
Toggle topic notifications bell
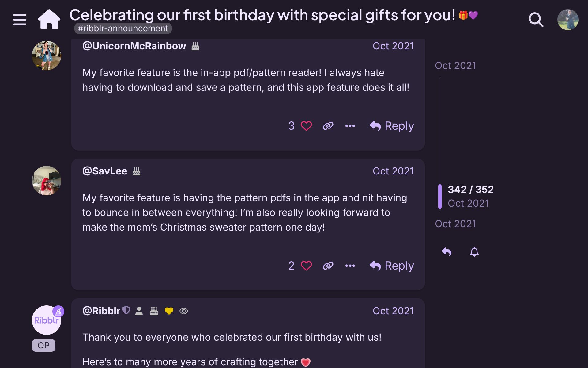(474, 252)
